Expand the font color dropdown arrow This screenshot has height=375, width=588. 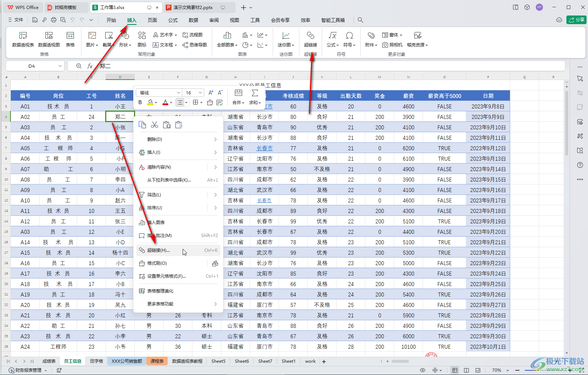tap(171, 103)
